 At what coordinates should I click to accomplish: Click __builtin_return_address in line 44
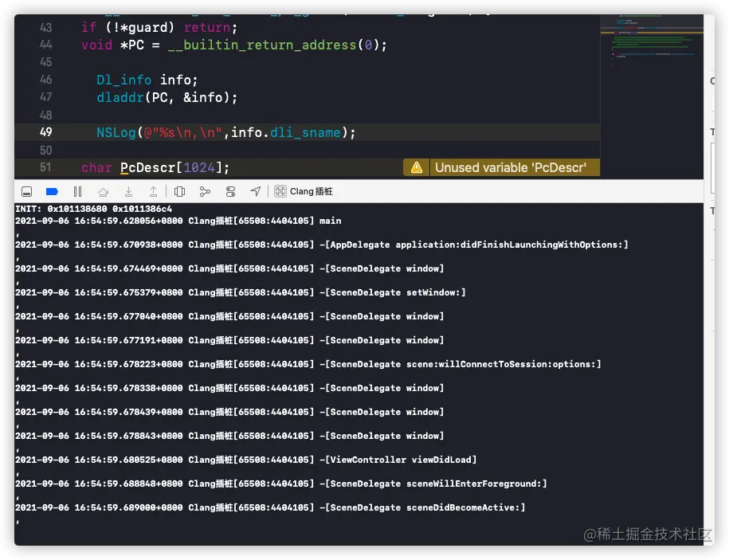pos(262,45)
